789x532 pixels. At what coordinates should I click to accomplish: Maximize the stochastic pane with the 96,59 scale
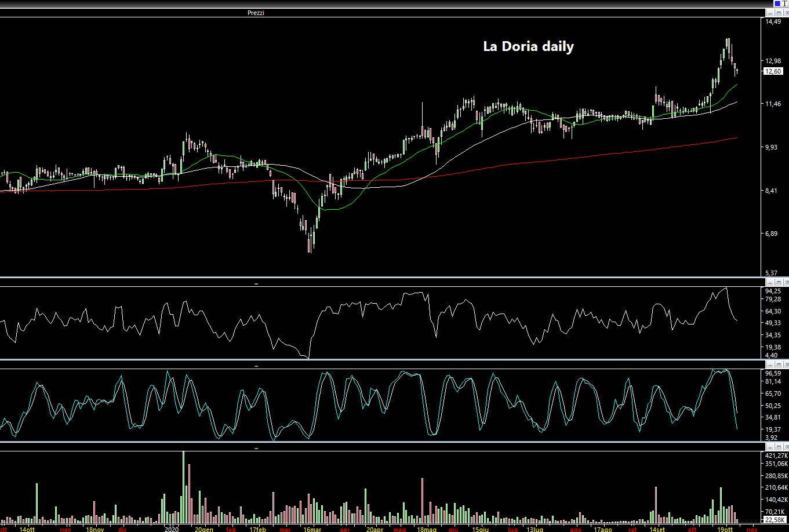778,365
